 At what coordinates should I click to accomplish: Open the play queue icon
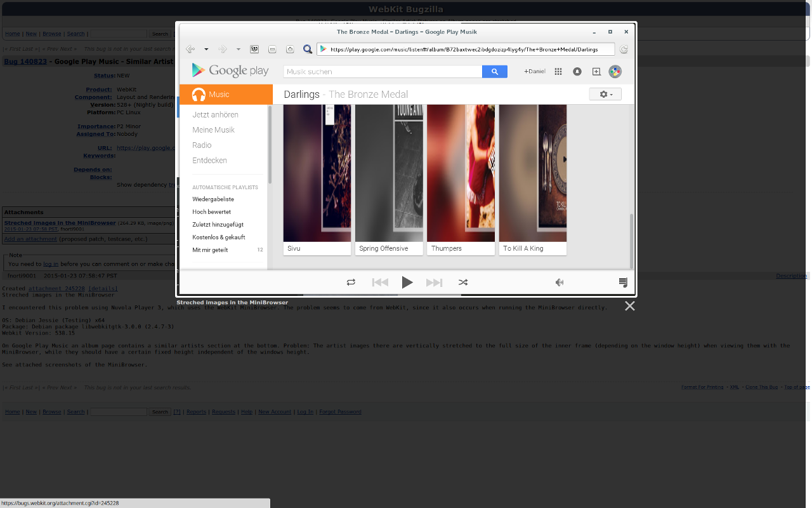pos(623,283)
